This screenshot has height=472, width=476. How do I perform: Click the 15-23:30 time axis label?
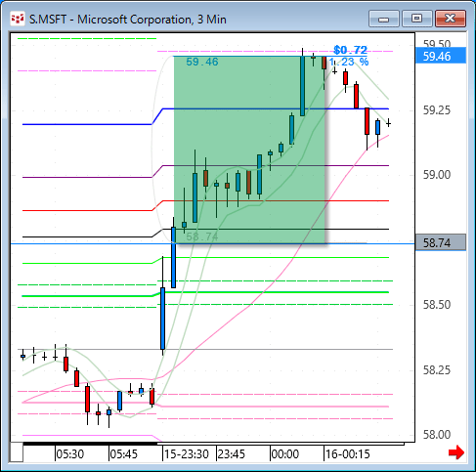tap(186, 454)
